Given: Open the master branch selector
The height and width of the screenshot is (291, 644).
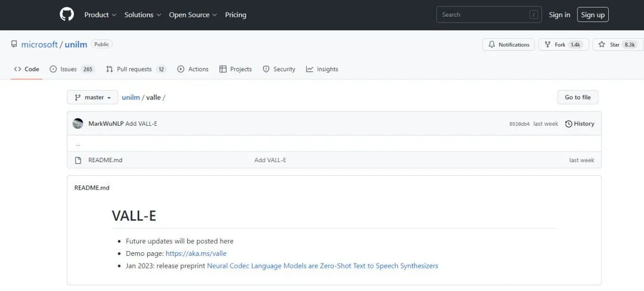Looking at the screenshot, I should pos(92,97).
